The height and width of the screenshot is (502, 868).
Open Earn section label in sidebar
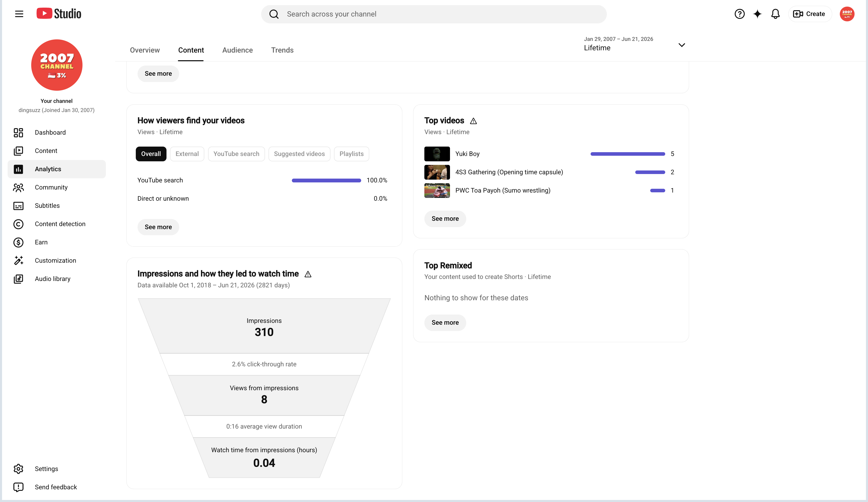[41, 242]
